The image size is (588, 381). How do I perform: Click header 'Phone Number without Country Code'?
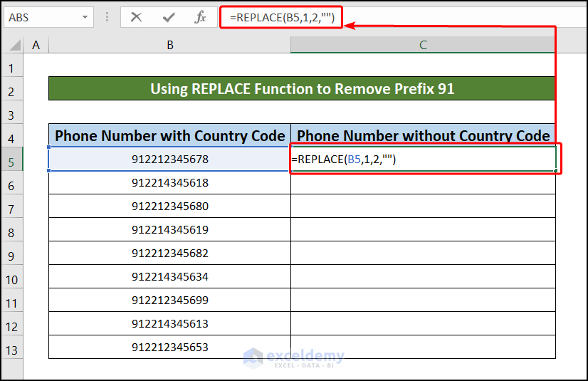(x=423, y=135)
